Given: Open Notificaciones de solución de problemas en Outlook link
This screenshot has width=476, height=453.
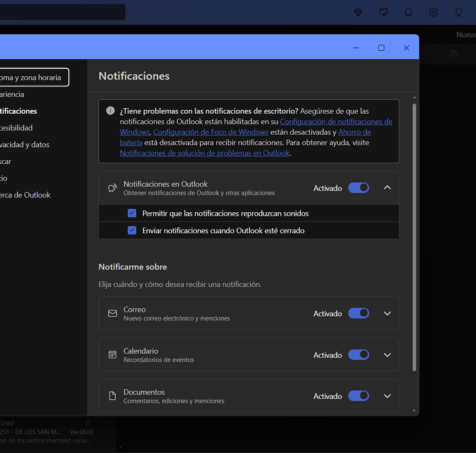Looking at the screenshot, I should click(204, 153).
